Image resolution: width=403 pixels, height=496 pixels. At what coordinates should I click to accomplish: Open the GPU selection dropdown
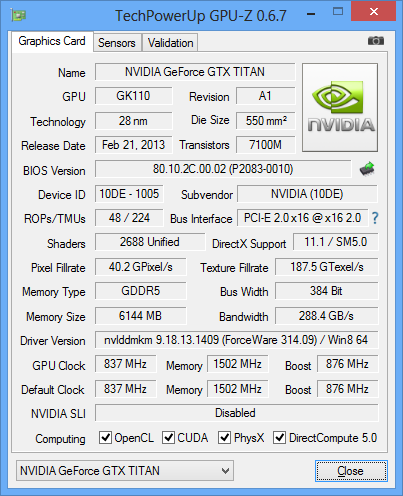click(x=125, y=471)
